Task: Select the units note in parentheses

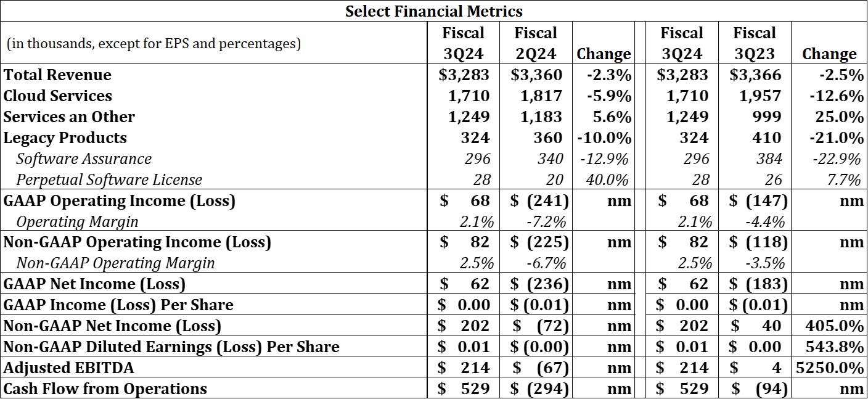Action: [x=154, y=44]
